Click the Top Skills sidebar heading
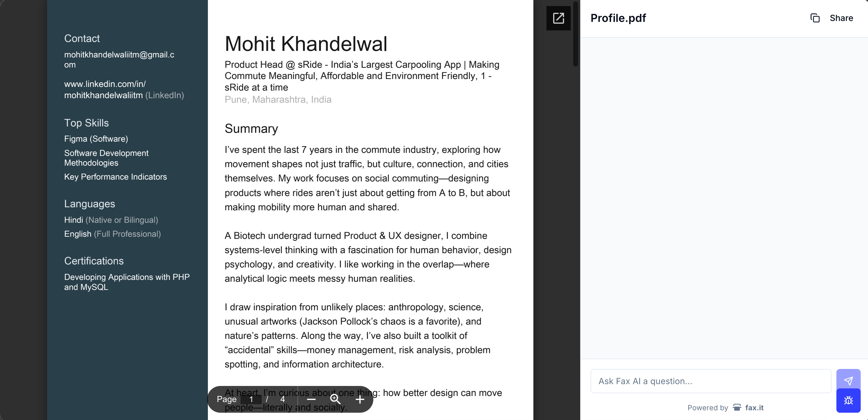Viewport: 868px width, 420px height. point(86,123)
